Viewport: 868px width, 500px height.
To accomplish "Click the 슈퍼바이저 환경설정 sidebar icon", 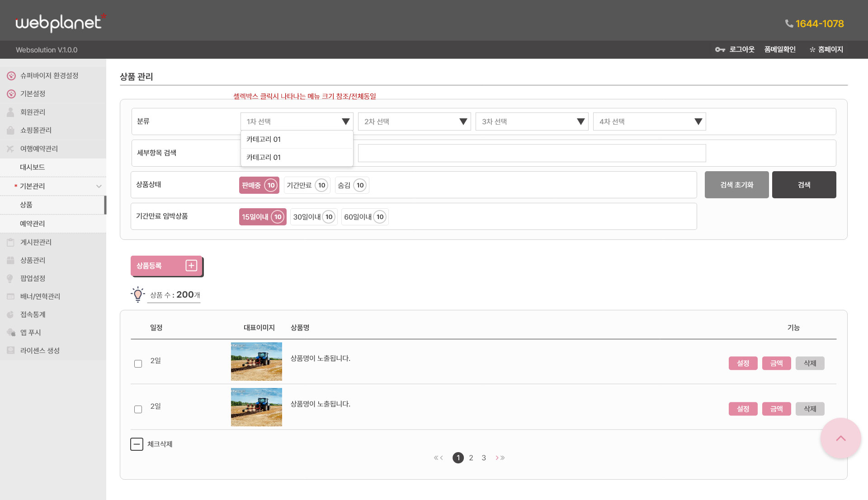I will click(x=11, y=76).
